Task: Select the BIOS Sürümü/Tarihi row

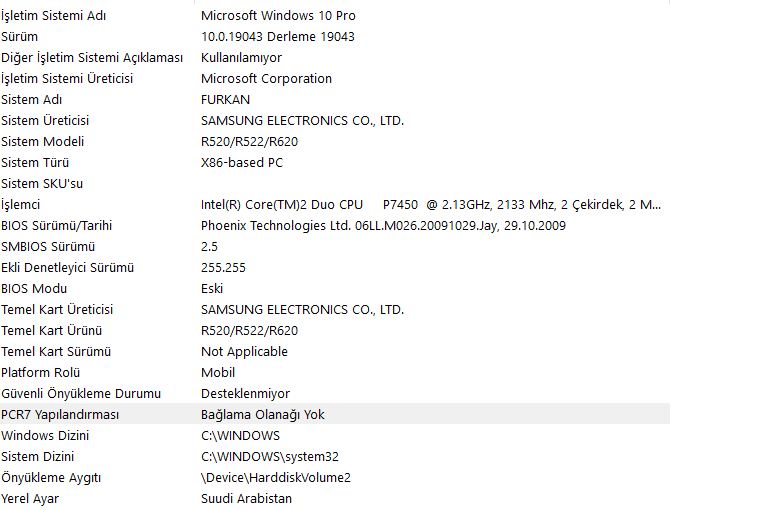Action: click(335, 226)
